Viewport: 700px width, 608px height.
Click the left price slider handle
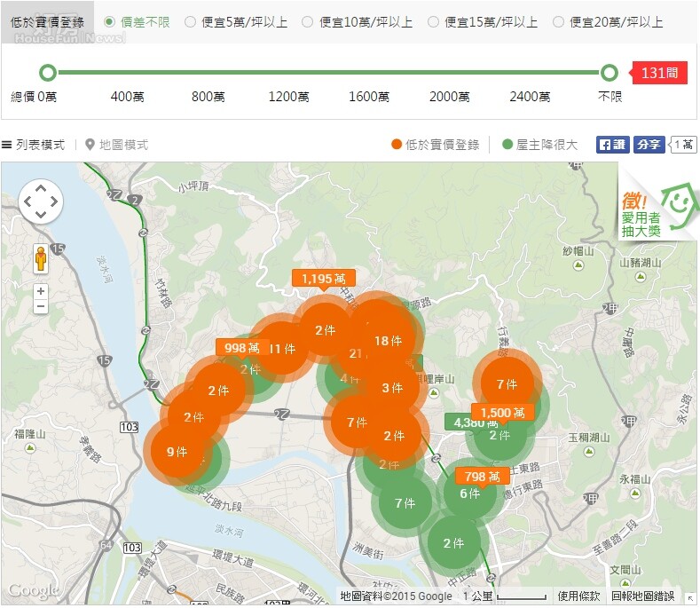click(48, 73)
